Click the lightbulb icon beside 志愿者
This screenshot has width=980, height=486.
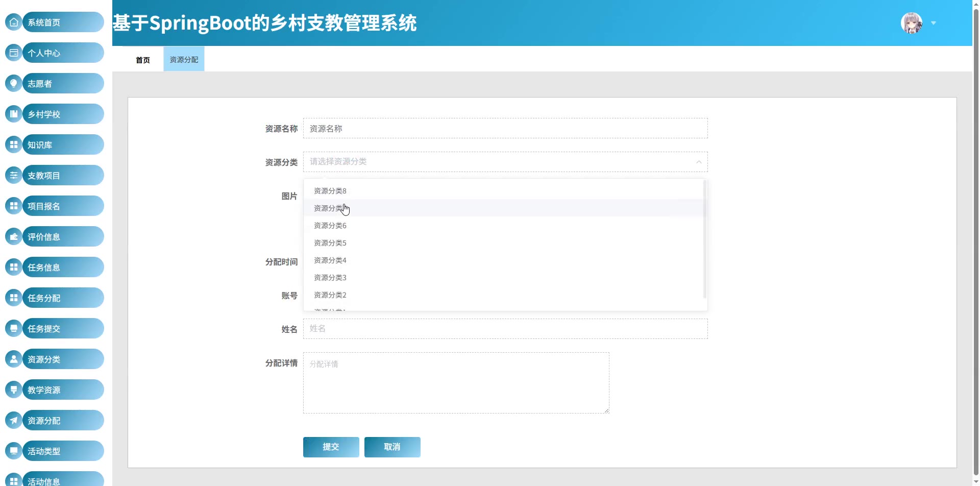click(14, 84)
